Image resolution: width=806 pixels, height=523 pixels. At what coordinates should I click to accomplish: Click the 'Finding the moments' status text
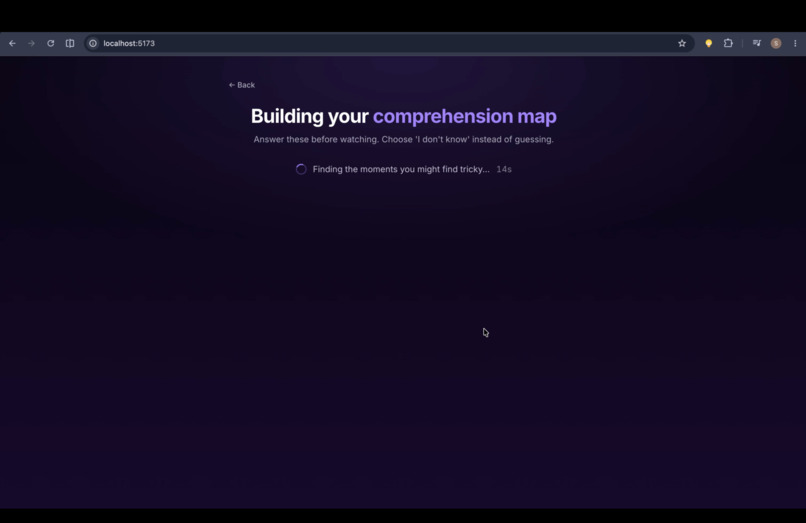click(401, 169)
